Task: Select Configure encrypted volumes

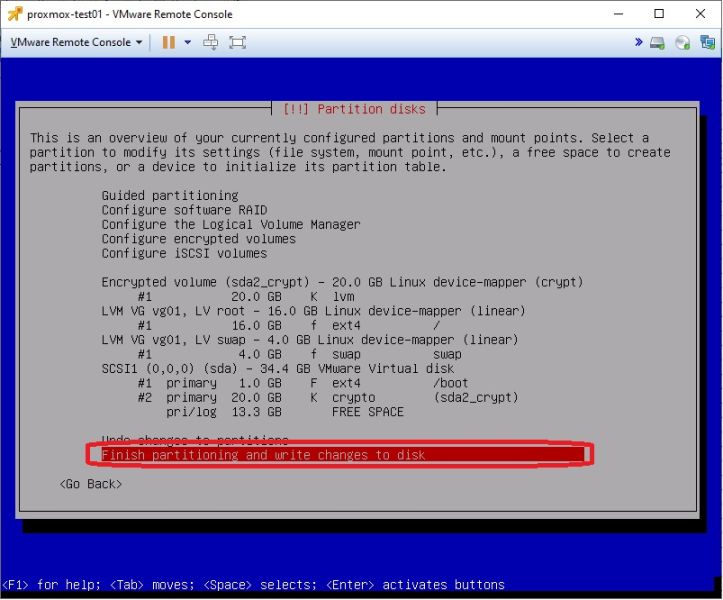Action: click(198, 239)
